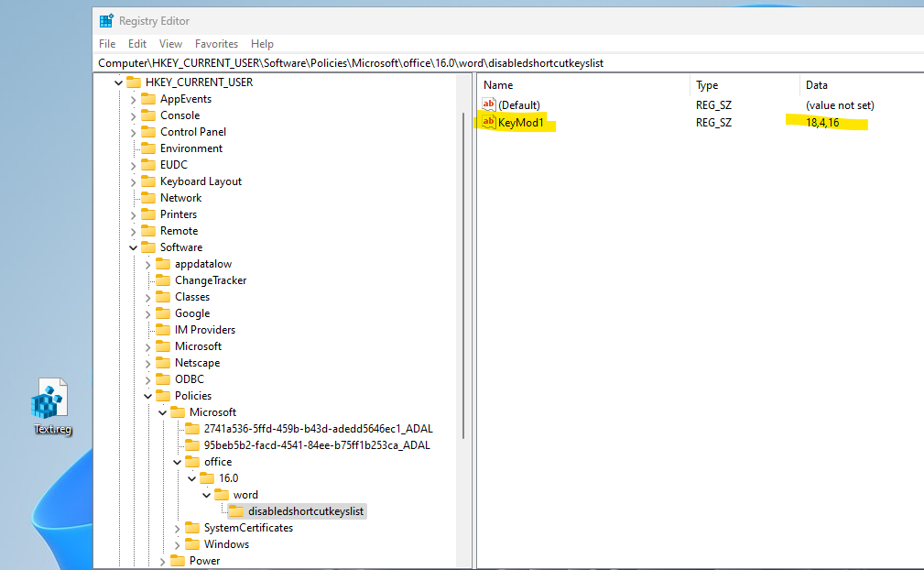Select the Environment folder icon

[x=148, y=148]
